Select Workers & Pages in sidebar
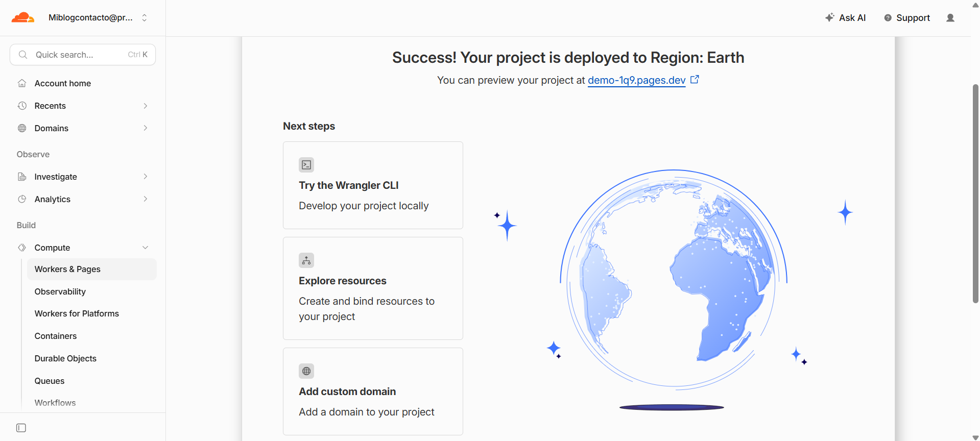The width and height of the screenshot is (980, 441). coord(92,269)
